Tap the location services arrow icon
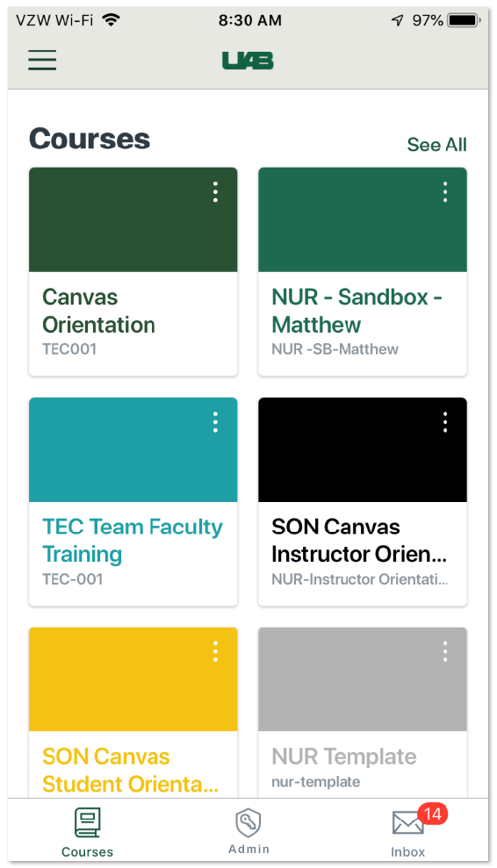This screenshot has width=497, height=868. pyautogui.click(x=397, y=21)
